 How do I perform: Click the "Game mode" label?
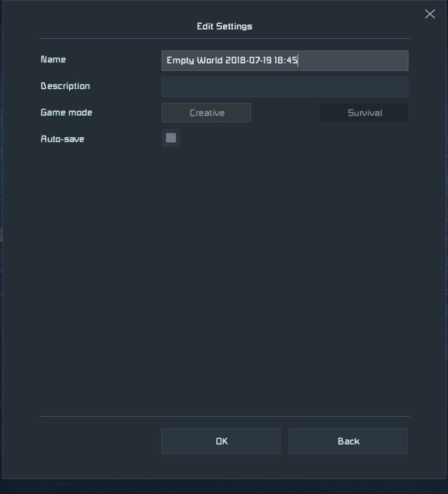click(x=66, y=113)
